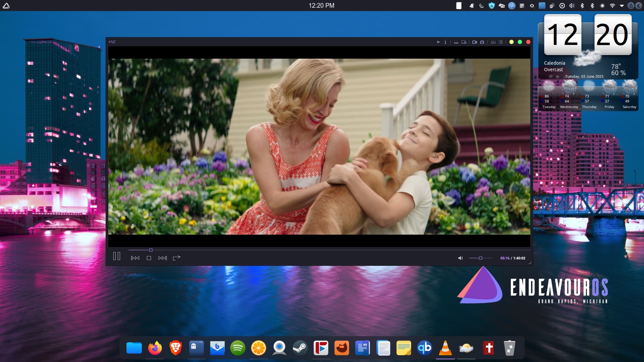The width and height of the screenshot is (644, 362).
Task: Seek in the video progress bar
Action: (x=329, y=250)
